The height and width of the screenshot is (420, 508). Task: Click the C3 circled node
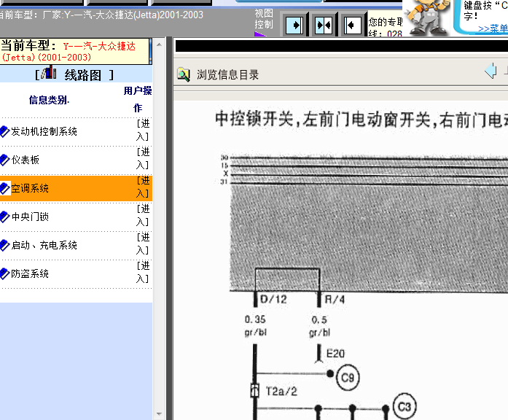pos(405,406)
